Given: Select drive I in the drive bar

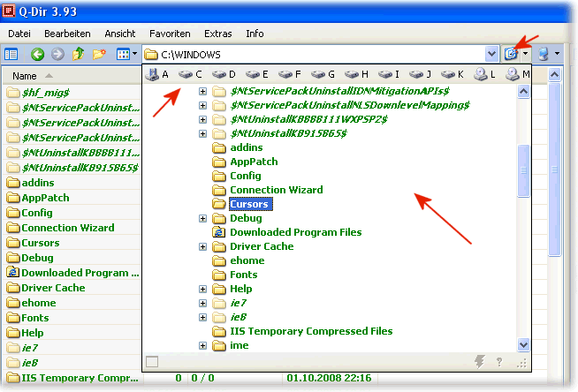Looking at the screenshot, I should (389, 75).
